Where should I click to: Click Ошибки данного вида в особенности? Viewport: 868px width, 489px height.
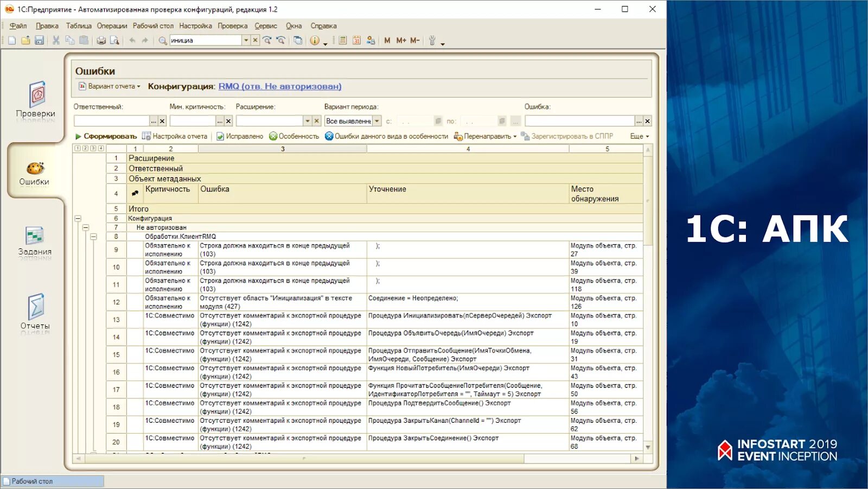click(386, 136)
